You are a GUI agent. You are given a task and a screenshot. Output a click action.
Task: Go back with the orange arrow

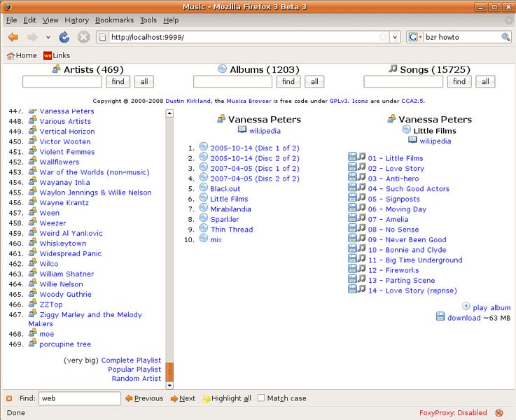click(13, 37)
